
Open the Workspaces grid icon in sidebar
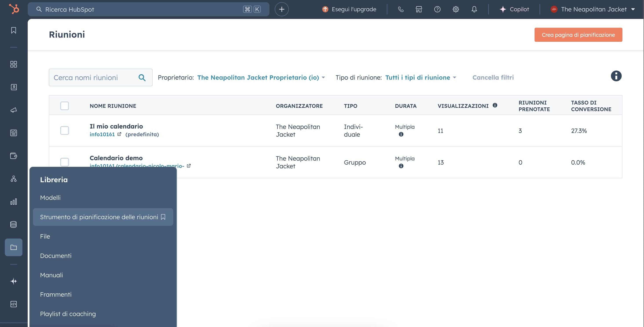point(13,64)
